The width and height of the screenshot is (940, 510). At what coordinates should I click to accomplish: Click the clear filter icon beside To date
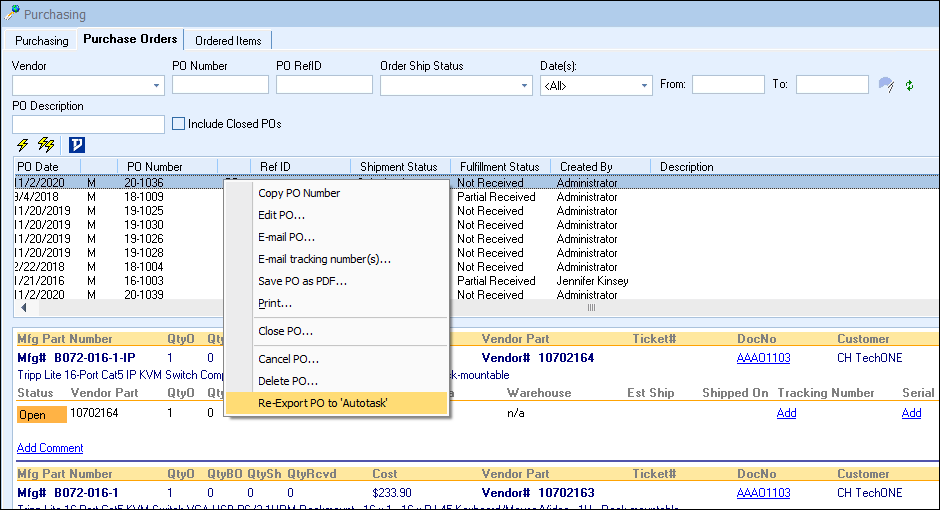(x=885, y=85)
